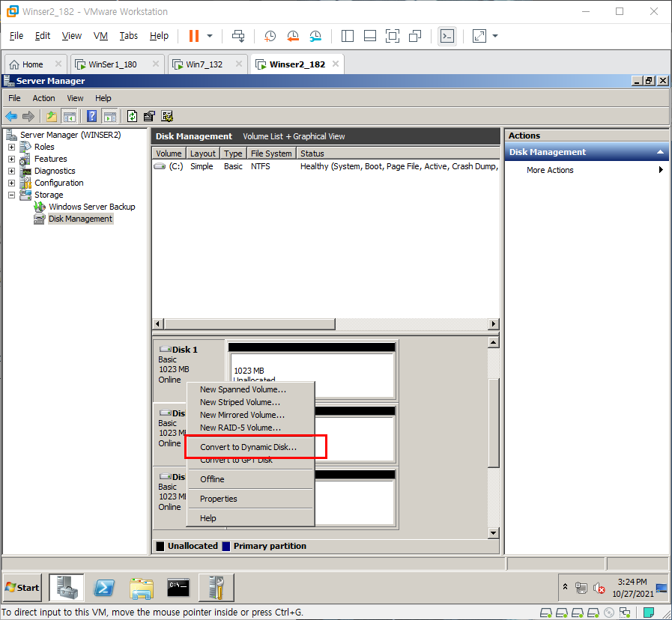Choose Convert to Dynamic Disk menu item
Viewport: 672px width, 620px height.
point(250,447)
